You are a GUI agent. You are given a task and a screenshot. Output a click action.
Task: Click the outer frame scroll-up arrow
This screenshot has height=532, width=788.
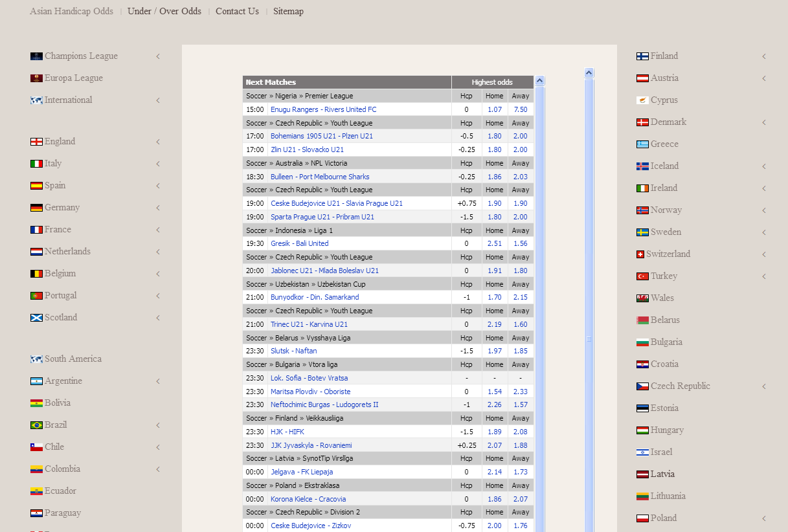[589, 73]
